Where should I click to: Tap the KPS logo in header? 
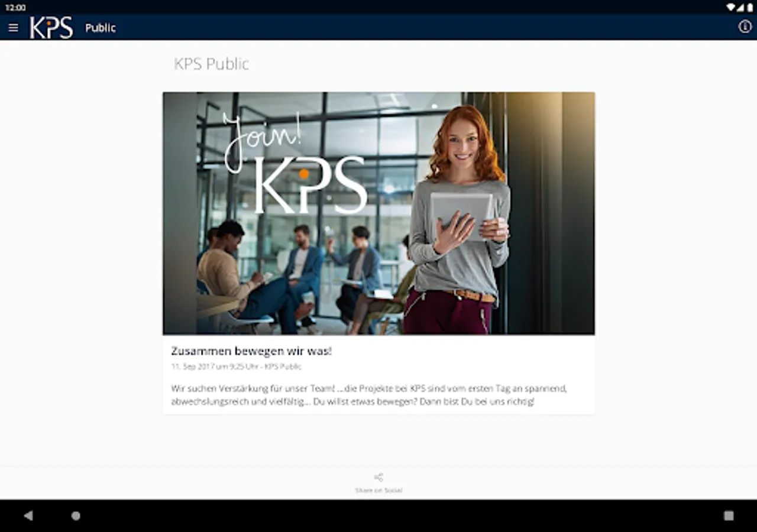51,28
